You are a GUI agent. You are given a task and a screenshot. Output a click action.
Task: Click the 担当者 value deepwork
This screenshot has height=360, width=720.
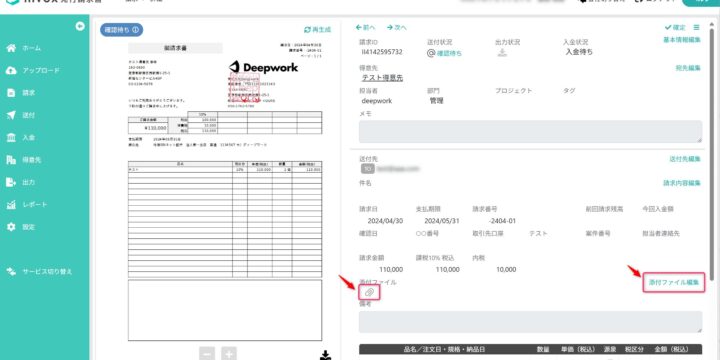click(x=377, y=101)
